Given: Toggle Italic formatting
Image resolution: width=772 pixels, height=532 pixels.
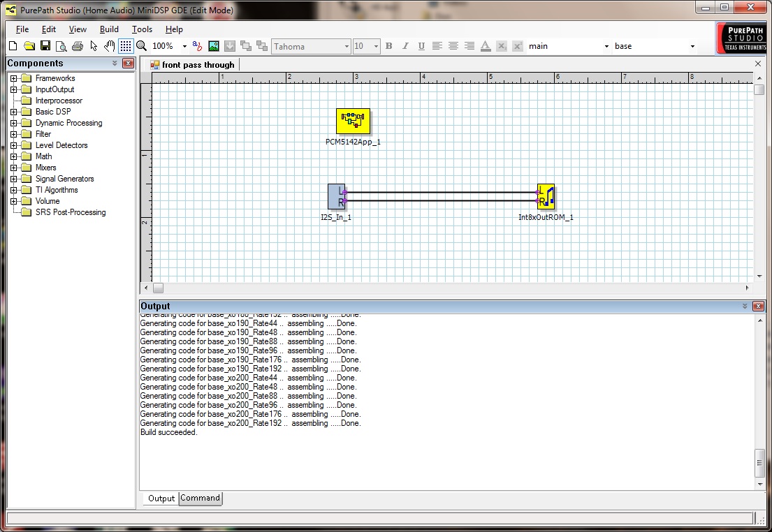Looking at the screenshot, I should 405,46.
